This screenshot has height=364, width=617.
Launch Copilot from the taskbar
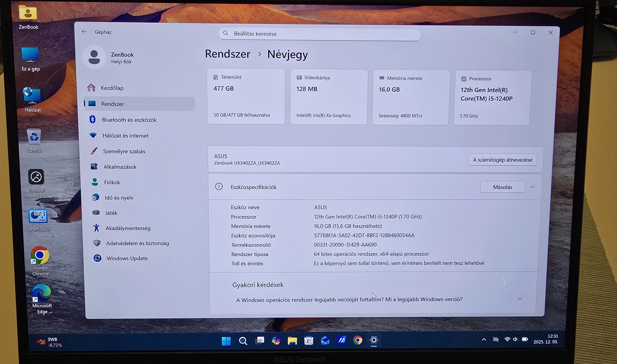(x=276, y=340)
